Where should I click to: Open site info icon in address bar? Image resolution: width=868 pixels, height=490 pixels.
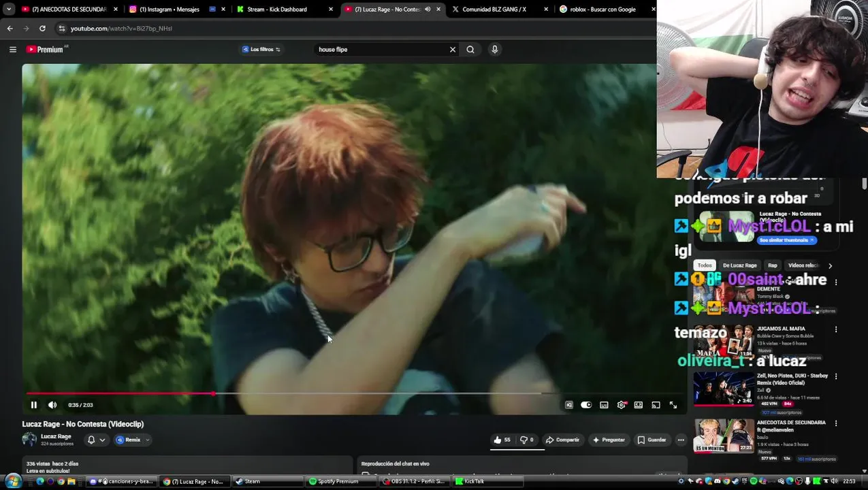point(61,28)
